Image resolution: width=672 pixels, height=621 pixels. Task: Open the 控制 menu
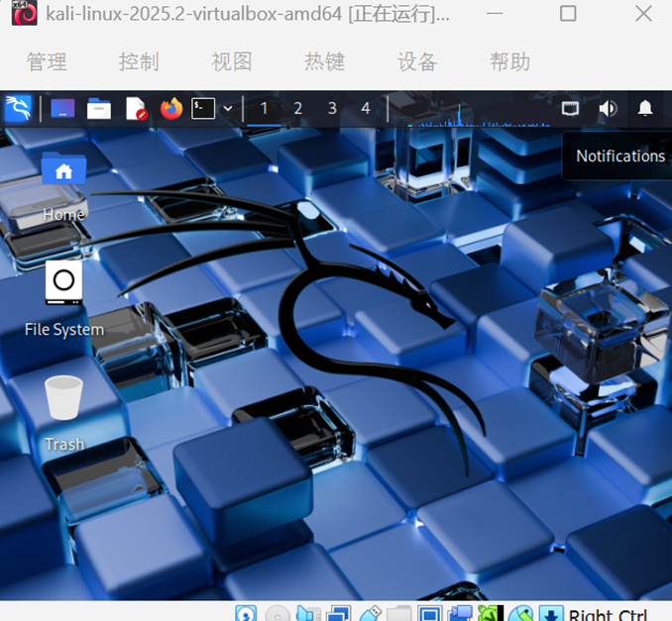click(x=140, y=61)
